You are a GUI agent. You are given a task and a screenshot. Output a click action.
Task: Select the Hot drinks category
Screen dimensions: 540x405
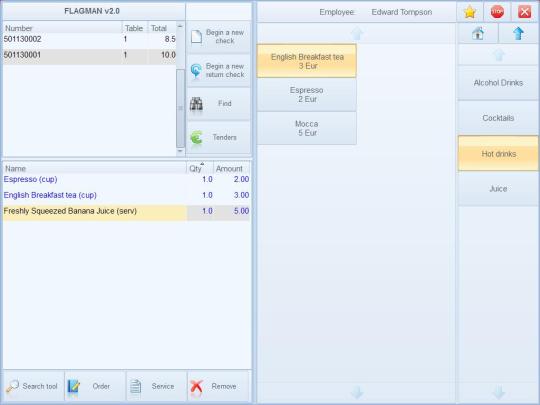pos(498,154)
